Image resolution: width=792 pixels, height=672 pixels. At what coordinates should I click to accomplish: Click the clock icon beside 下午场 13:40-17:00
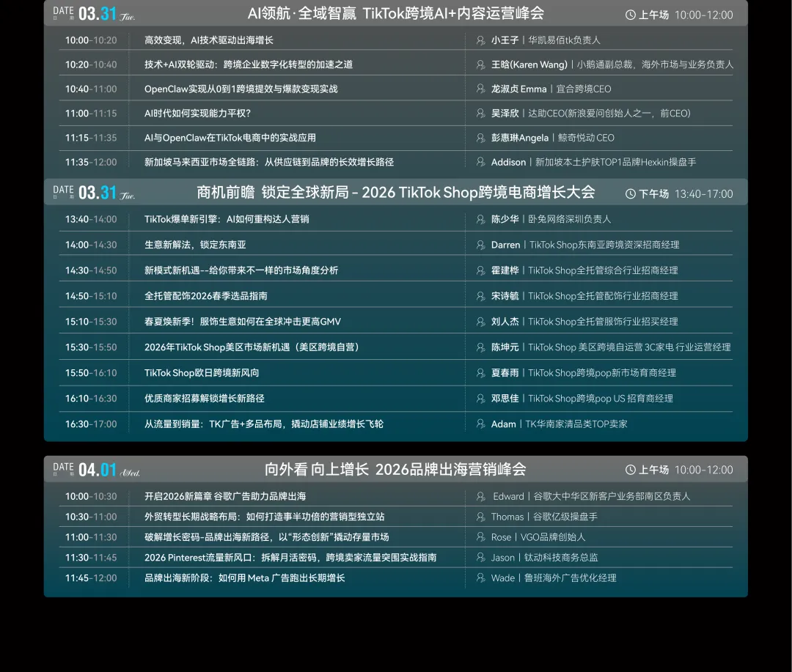631,194
